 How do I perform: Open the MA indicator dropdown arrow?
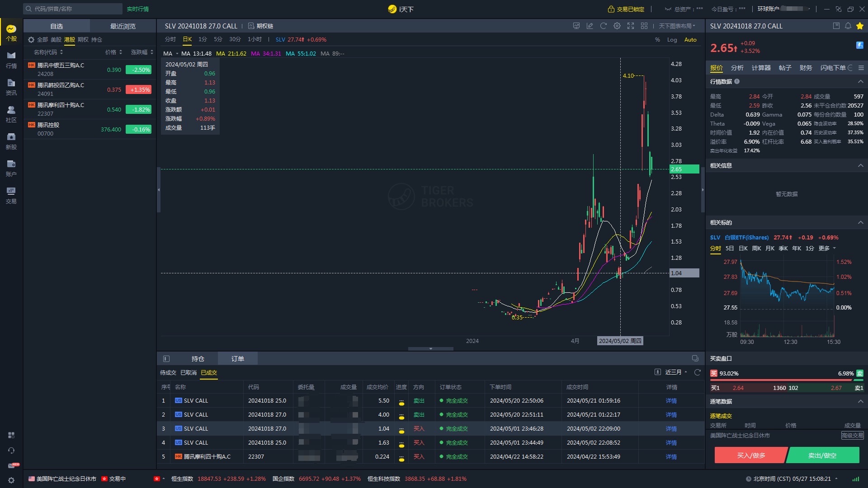point(177,54)
